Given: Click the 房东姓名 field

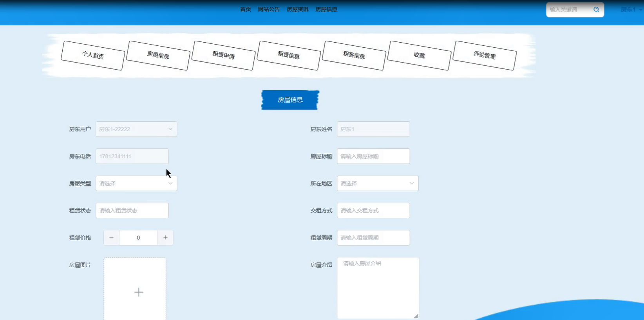Looking at the screenshot, I should [x=373, y=129].
